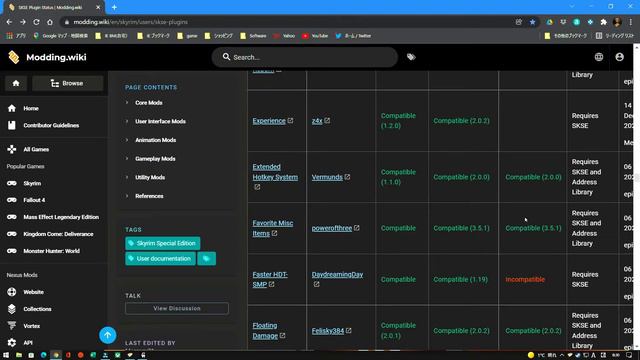This screenshot has height=360, width=640.
Task: Open author powerofthree link
Action: 331,228
